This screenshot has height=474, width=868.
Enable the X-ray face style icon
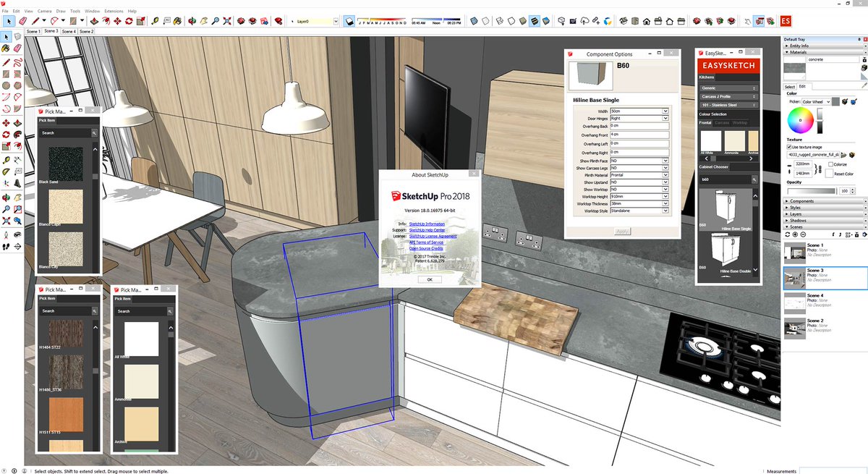pos(475,21)
